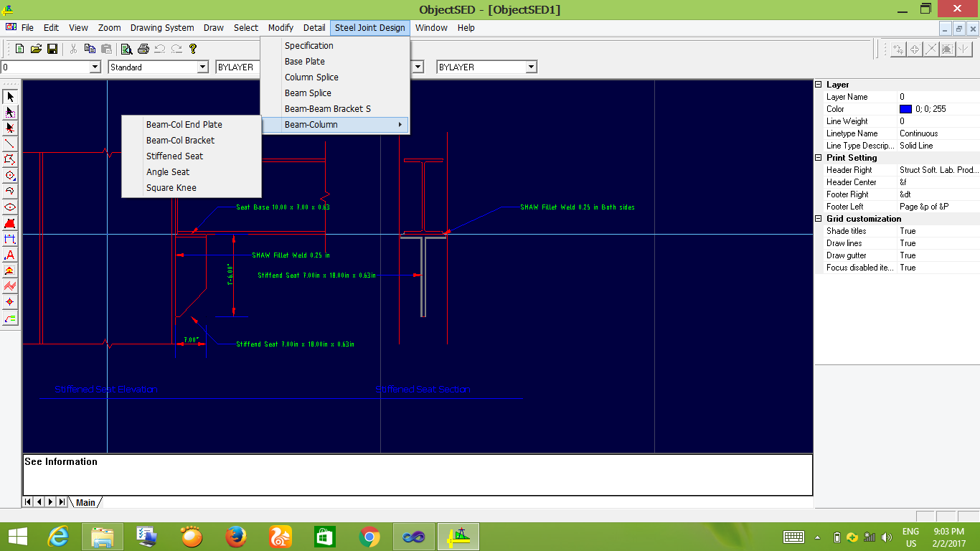Click the last-sheet navigation arrow
The image size is (980, 551).
[x=62, y=502]
